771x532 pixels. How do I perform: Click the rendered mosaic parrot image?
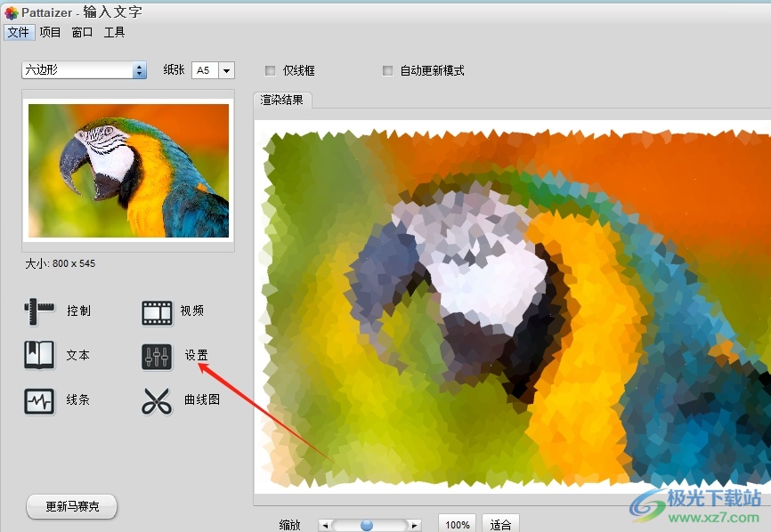point(512,307)
